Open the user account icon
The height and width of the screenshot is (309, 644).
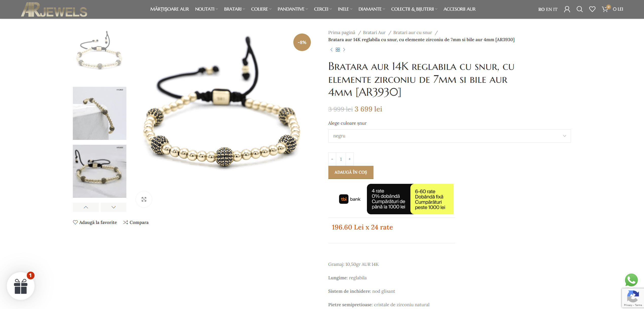(567, 9)
